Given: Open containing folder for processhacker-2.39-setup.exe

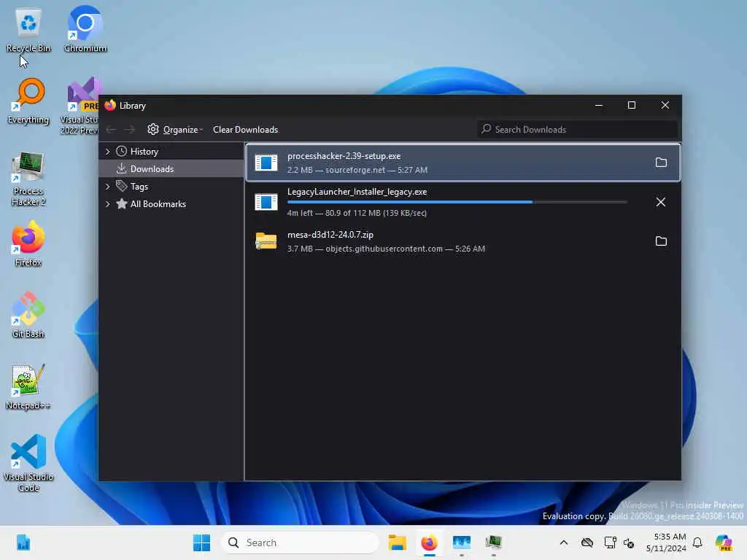Looking at the screenshot, I should pos(661,163).
